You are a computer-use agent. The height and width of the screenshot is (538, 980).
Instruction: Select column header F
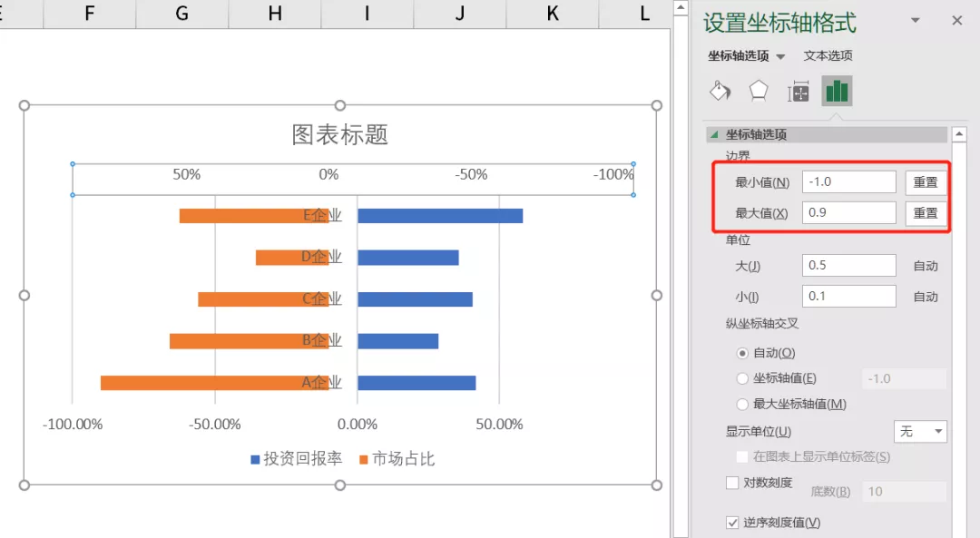(89, 14)
